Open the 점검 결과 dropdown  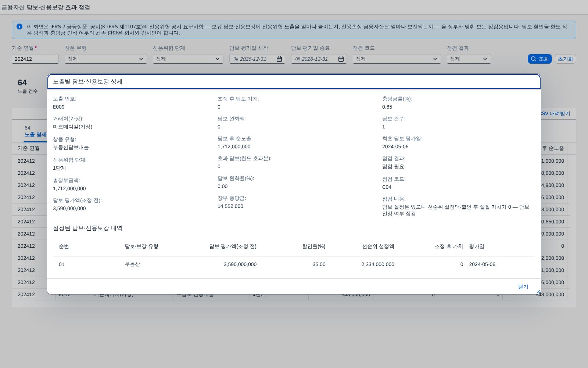point(469,59)
